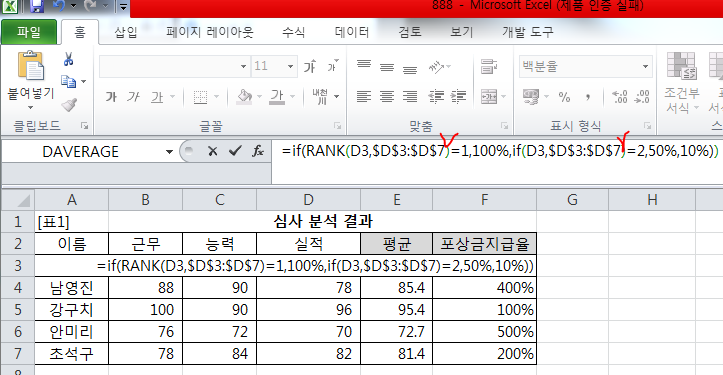This screenshot has height=375, width=723.
Task: Click the Save floppy disk icon
Action: coord(36,6)
